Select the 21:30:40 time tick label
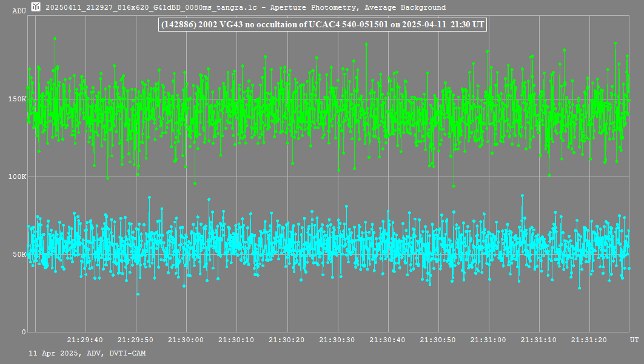 click(x=387, y=340)
